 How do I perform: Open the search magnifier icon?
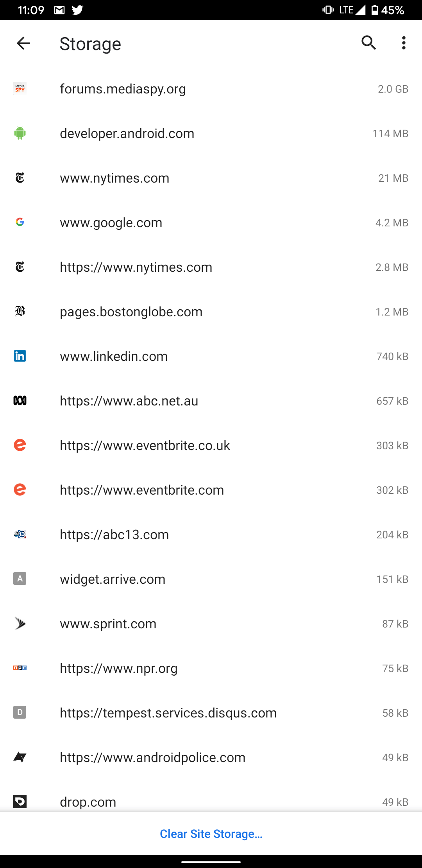[368, 43]
